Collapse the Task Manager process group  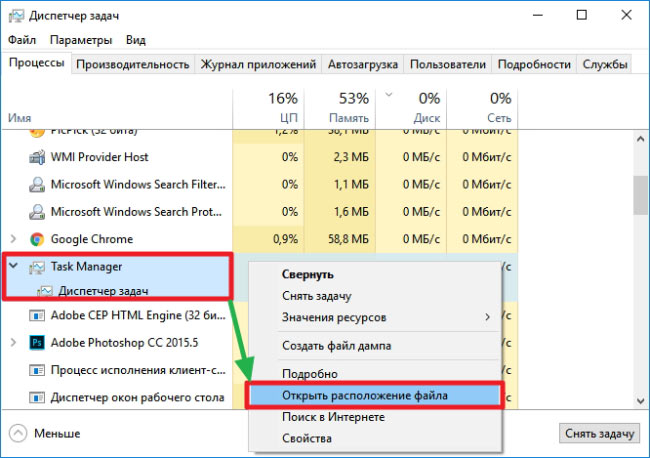click(12, 267)
